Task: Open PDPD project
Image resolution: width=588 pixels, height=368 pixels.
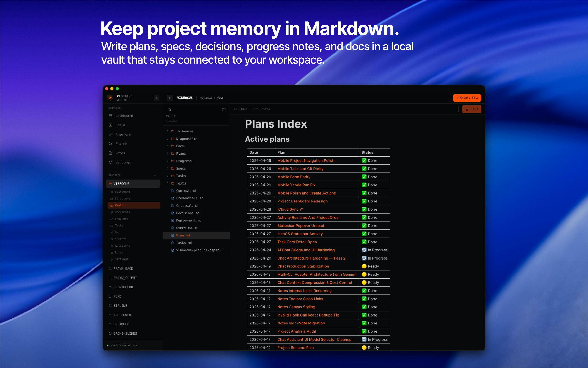Action: point(133,296)
